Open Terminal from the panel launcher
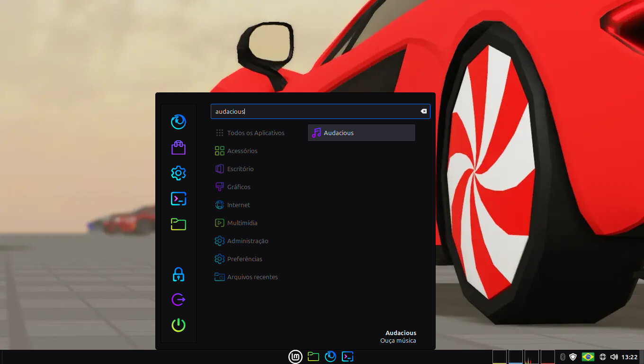 [348, 356]
